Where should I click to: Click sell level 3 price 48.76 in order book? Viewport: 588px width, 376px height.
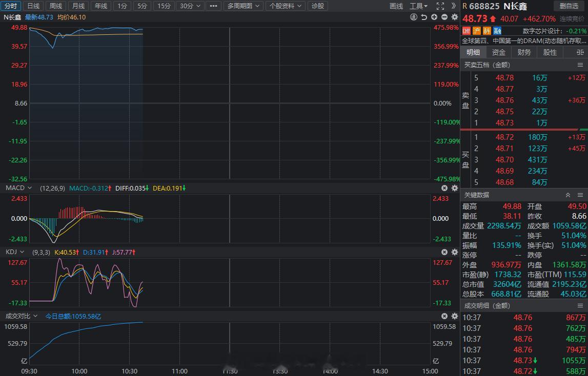point(505,100)
